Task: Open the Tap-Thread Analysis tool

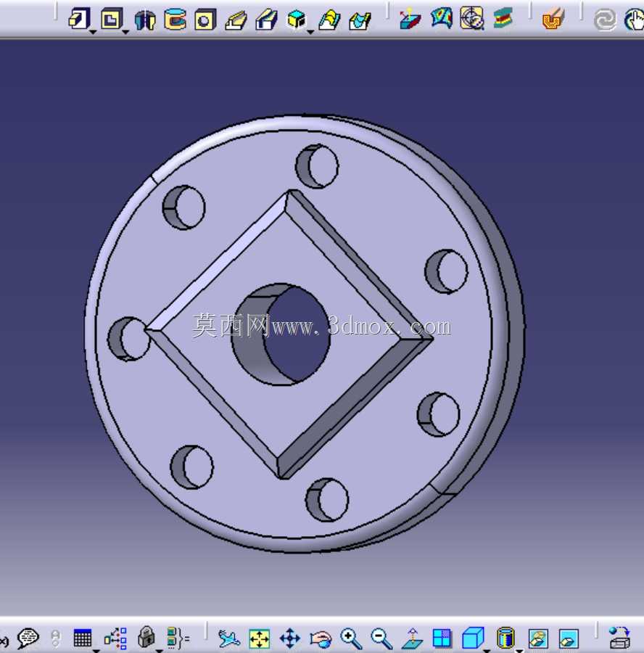Action: [503, 18]
